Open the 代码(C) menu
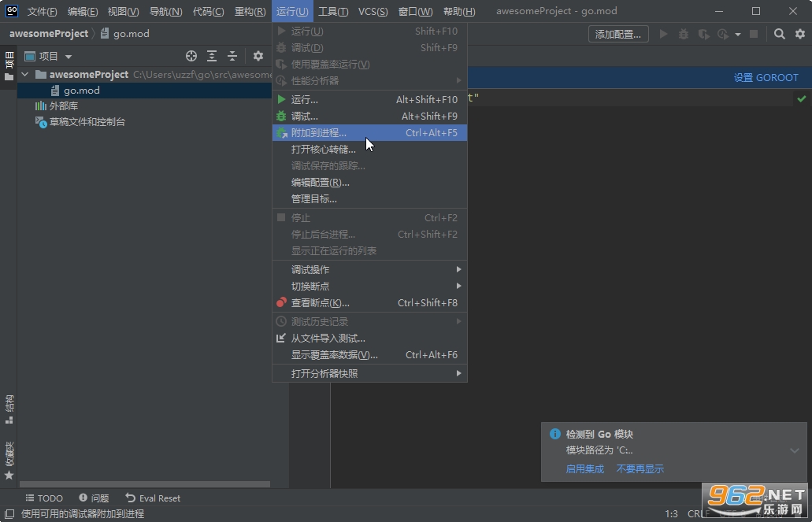Viewport: 812px width, 522px height. point(208,11)
